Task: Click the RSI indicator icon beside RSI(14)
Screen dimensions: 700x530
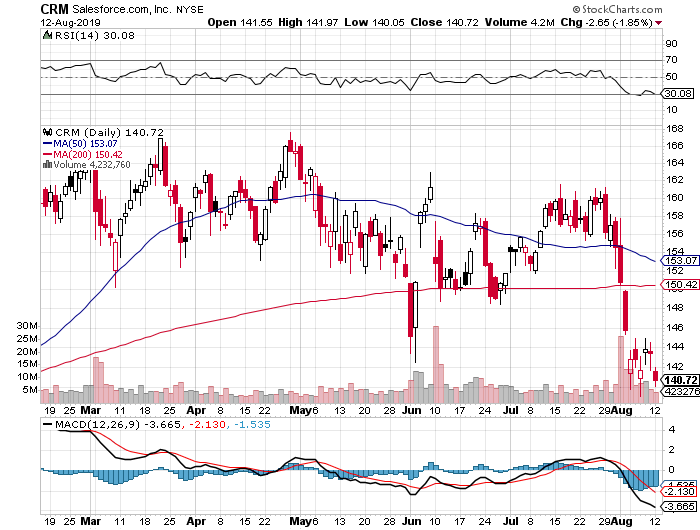Action: (x=47, y=35)
